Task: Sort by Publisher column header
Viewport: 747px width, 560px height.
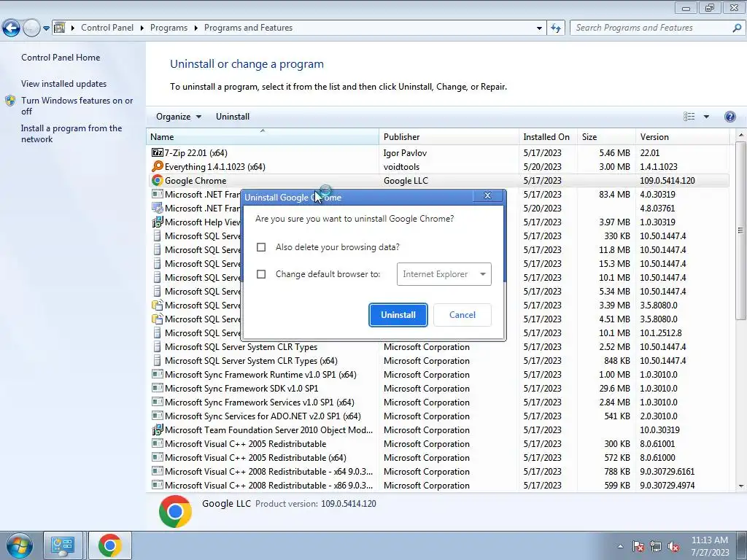Action: pos(449,136)
